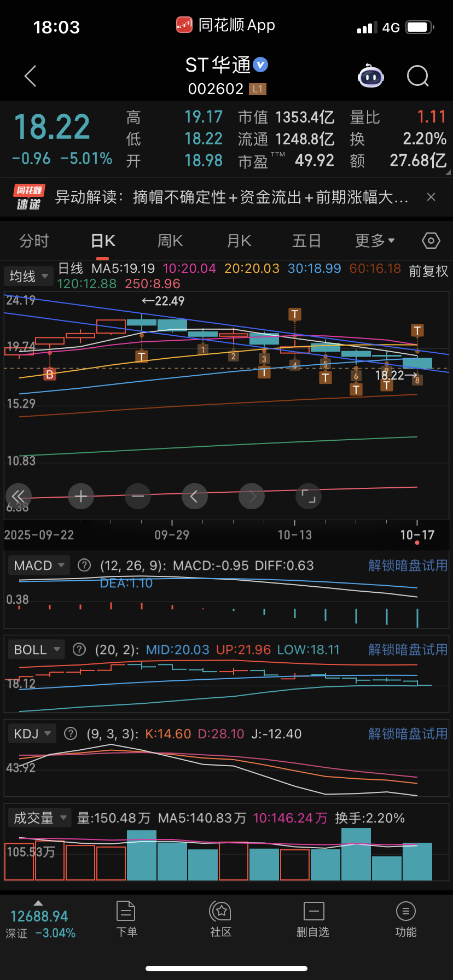The width and height of the screenshot is (453, 980).
Task: Zoom in chart with plus button
Action: tap(81, 496)
